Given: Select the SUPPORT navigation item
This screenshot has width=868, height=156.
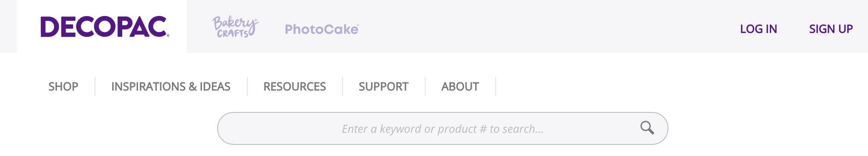Looking at the screenshot, I should [x=384, y=86].
